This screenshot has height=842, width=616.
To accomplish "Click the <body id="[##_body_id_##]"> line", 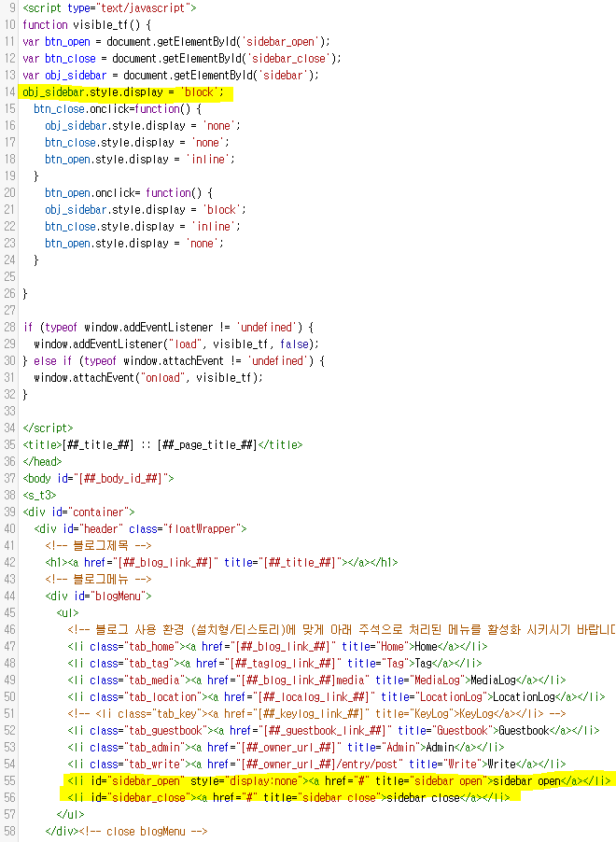I will (98, 478).
